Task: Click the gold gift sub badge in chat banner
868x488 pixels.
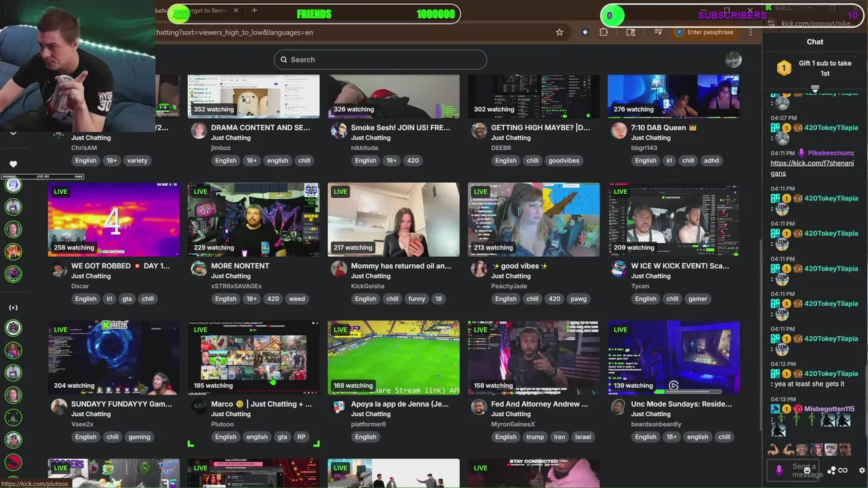Action: click(784, 68)
